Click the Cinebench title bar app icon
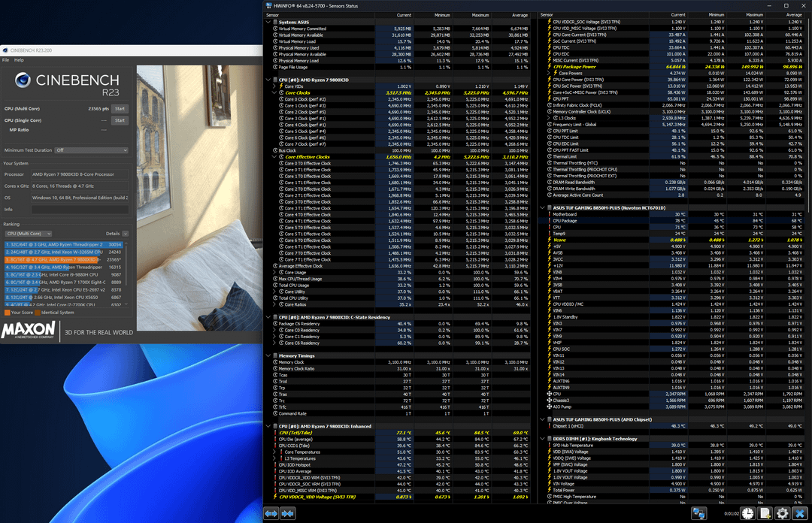Image resolution: width=812 pixels, height=523 pixels. [5, 50]
